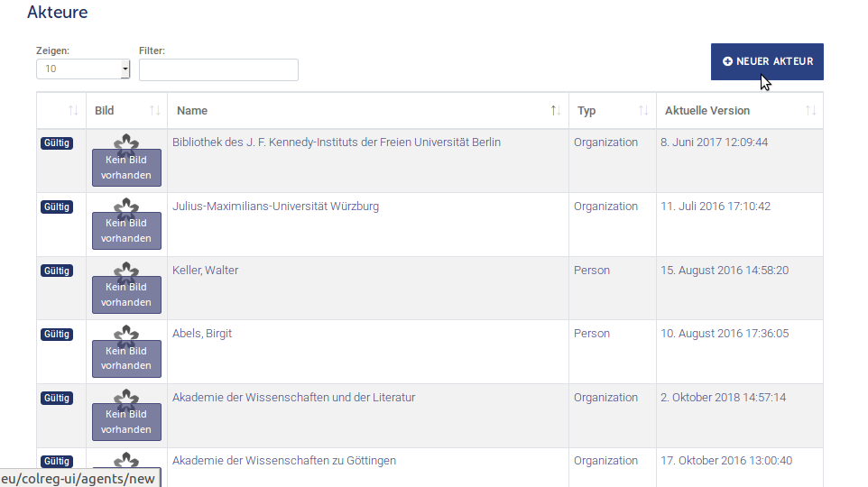868x487 pixels.
Task: Click the Neuer Akteur button
Action: (x=767, y=61)
